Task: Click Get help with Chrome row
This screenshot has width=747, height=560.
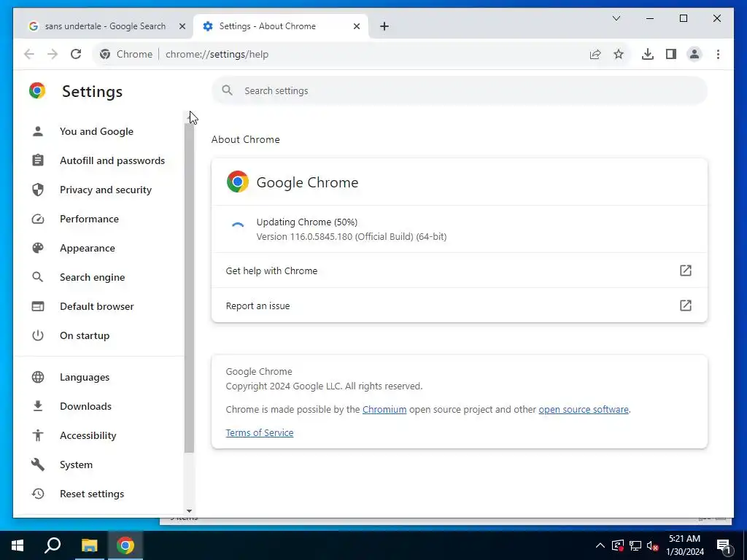Action: 460,271
